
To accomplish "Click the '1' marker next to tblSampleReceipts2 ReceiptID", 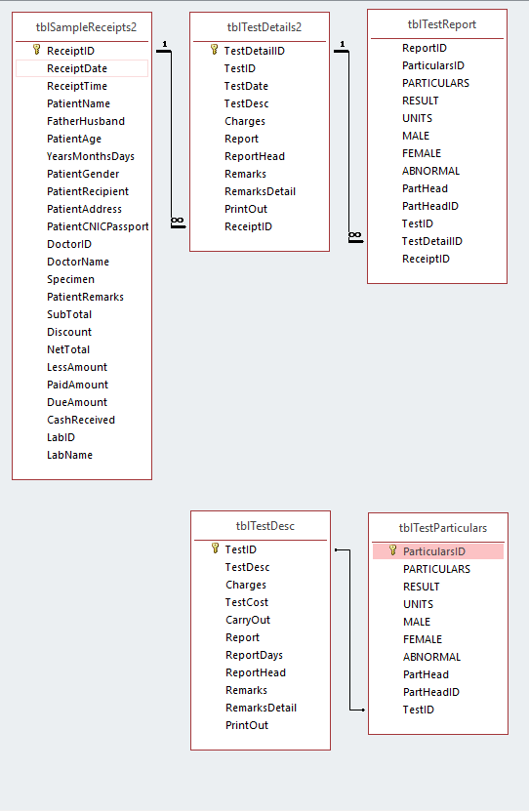I will coord(165,44).
